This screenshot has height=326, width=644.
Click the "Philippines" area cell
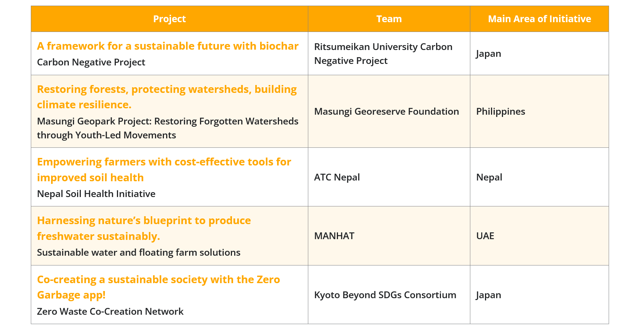pos(500,112)
